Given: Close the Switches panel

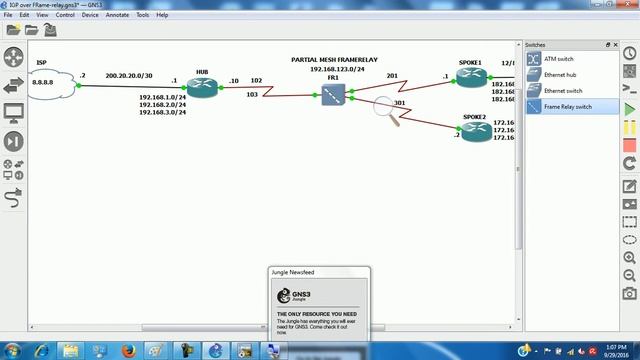Looking at the screenshot, I should (x=616, y=44).
